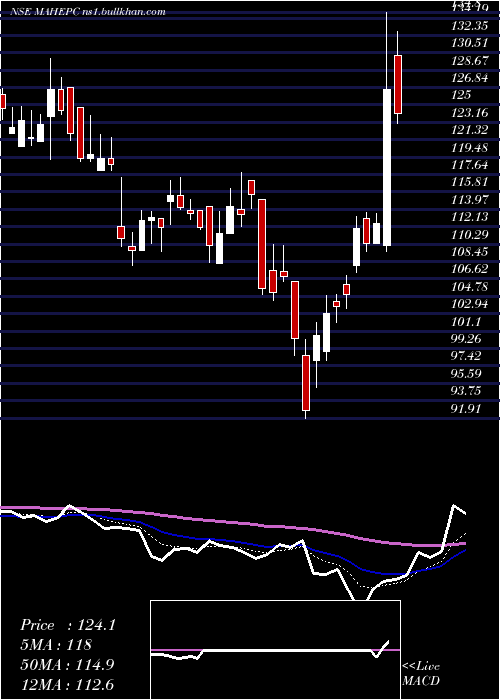Click the 121.32 price axis label
The height and width of the screenshot is (700, 500).
[469, 130]
